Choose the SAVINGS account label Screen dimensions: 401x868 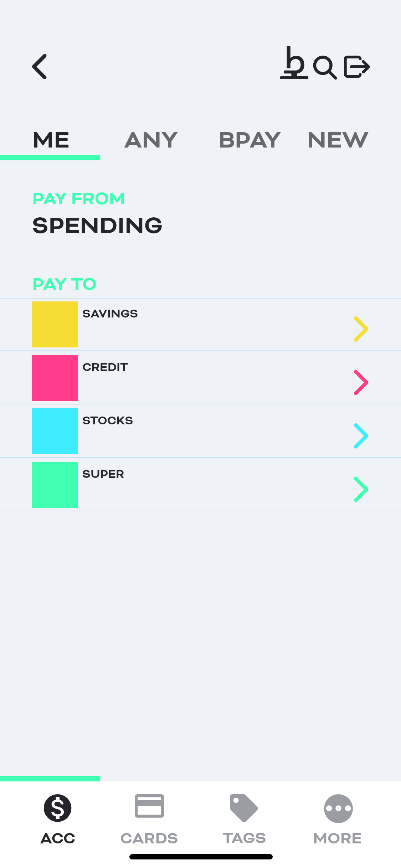coord(110,314)
